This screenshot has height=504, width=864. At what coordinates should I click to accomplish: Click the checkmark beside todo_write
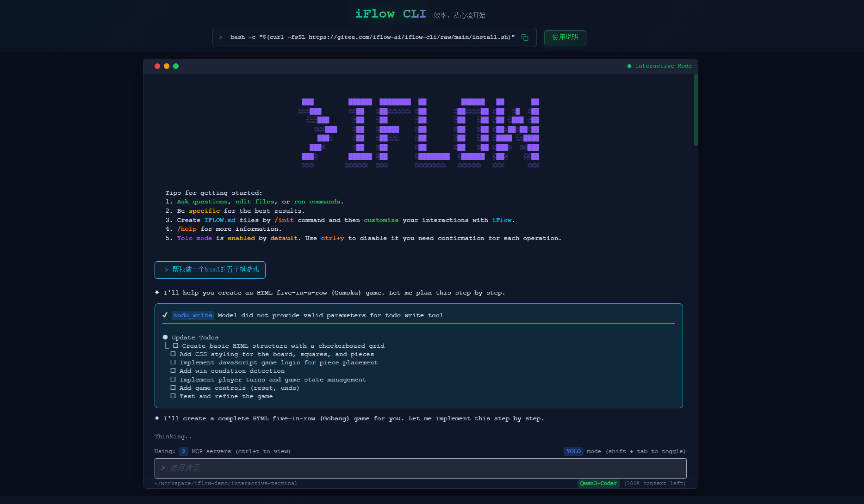[165, 315]
